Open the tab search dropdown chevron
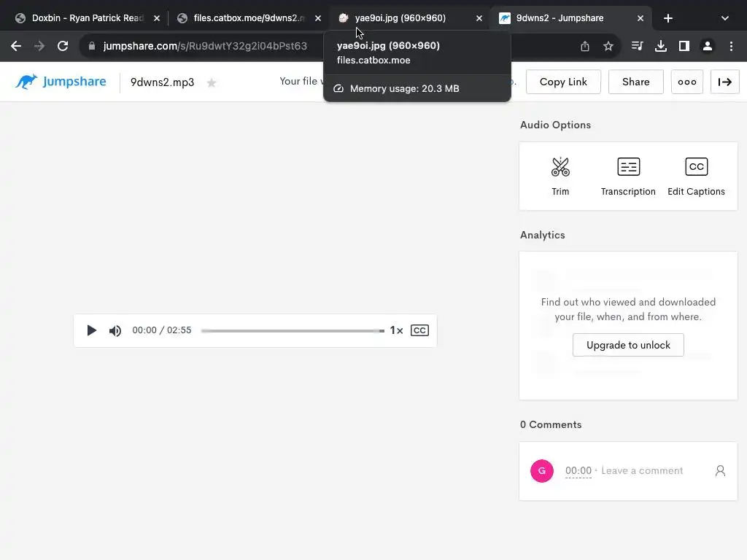The height and width of the screenshot is (560, 747). (x=724, y=18)
